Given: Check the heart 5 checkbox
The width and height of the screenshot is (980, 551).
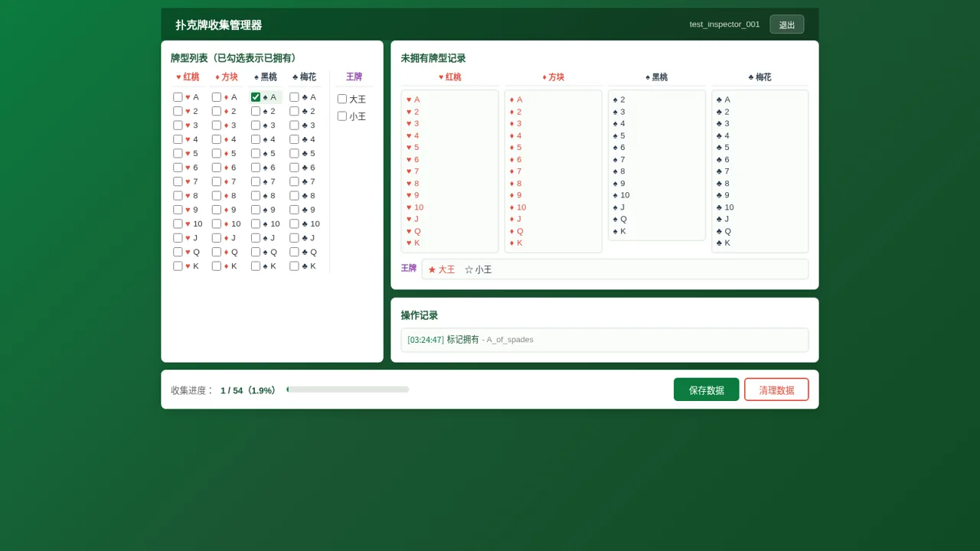Looking at the screenshot, I should click(x=178, y=153).
